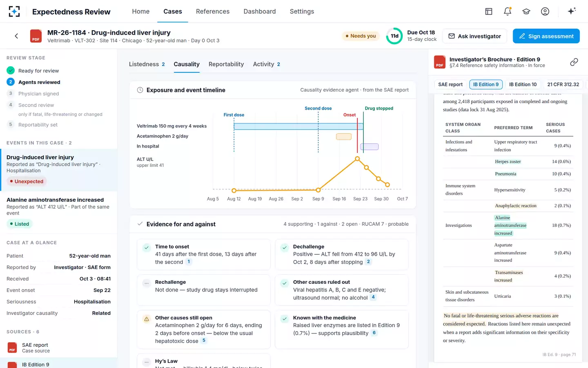The height and width of the screenshot is (368, 588).
Task: Click the Ask investigator button
Action: tap(475, 36)
